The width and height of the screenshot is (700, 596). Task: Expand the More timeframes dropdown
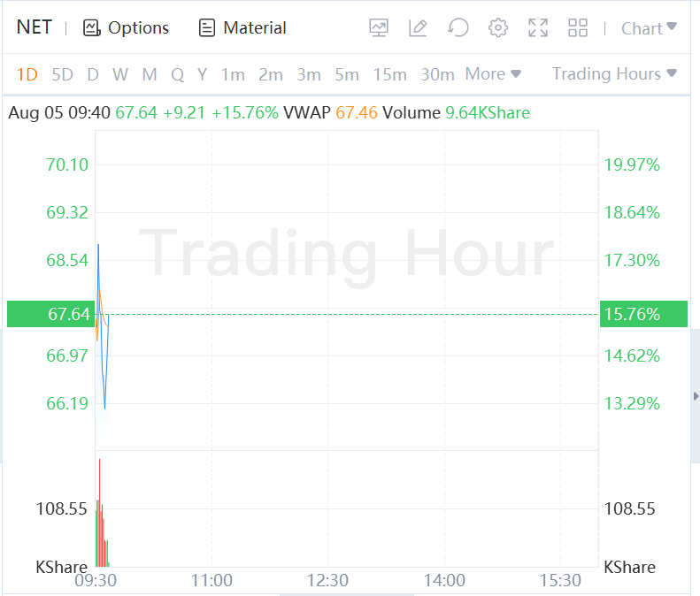(x=493, y=74)
